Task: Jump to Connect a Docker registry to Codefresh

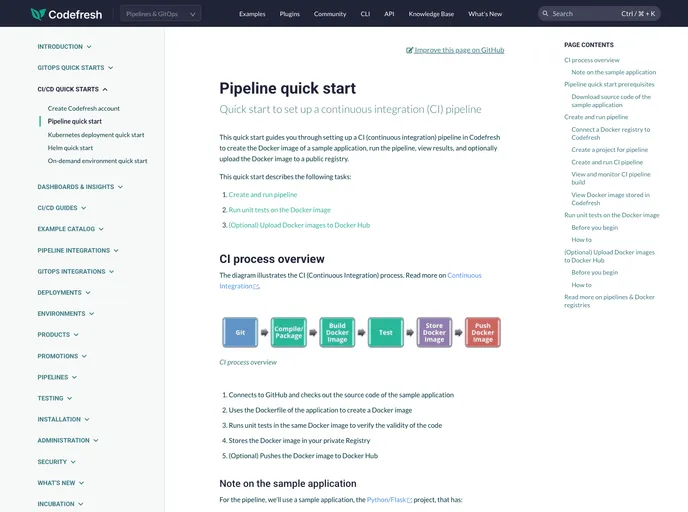Action: 611,133
